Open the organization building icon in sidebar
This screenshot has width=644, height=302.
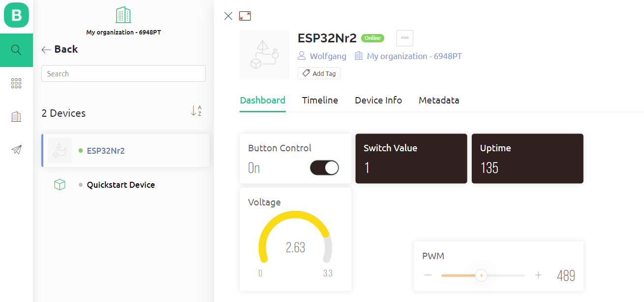click(16, 117)
